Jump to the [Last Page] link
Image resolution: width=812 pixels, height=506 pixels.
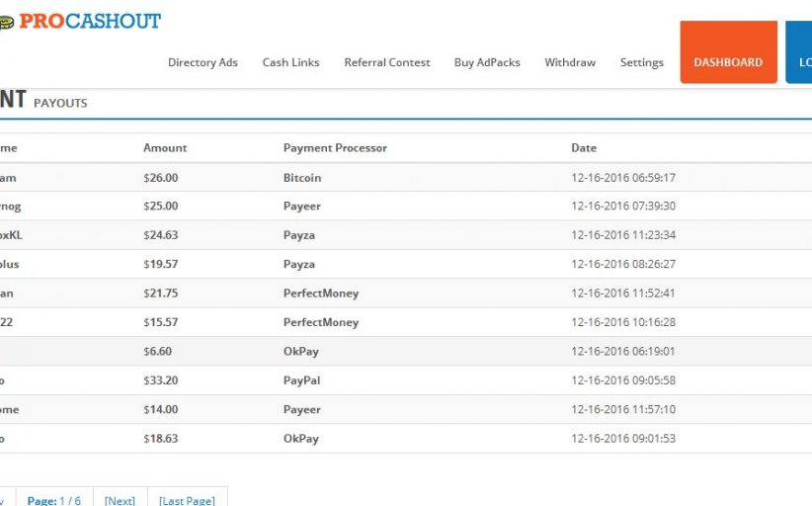tap(187, 500)
